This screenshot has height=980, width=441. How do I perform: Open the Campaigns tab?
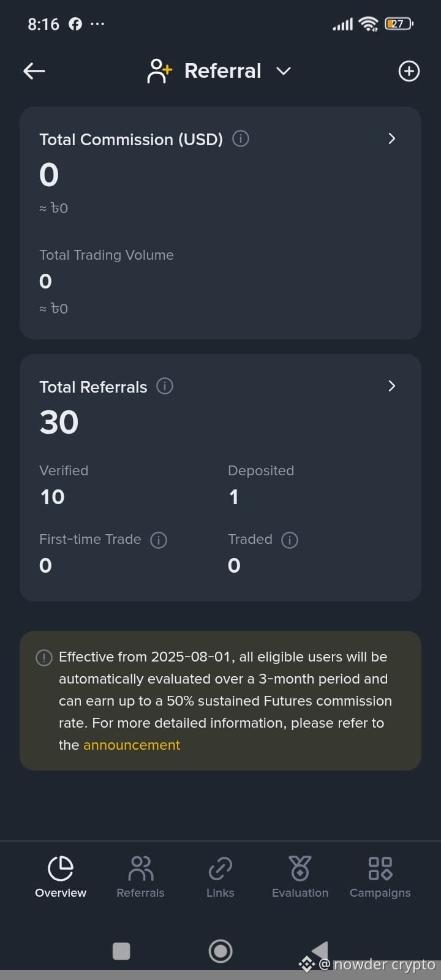click(380, 877)
